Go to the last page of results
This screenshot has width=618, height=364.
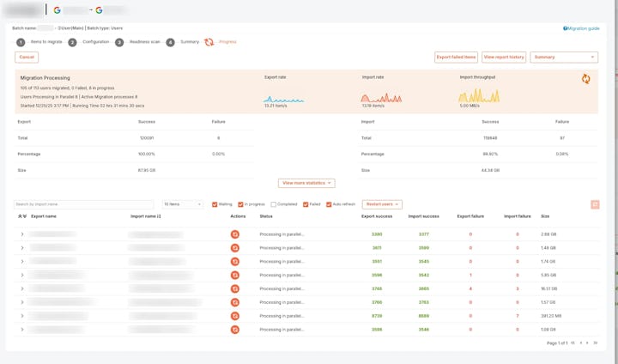[x=595, y=343]
